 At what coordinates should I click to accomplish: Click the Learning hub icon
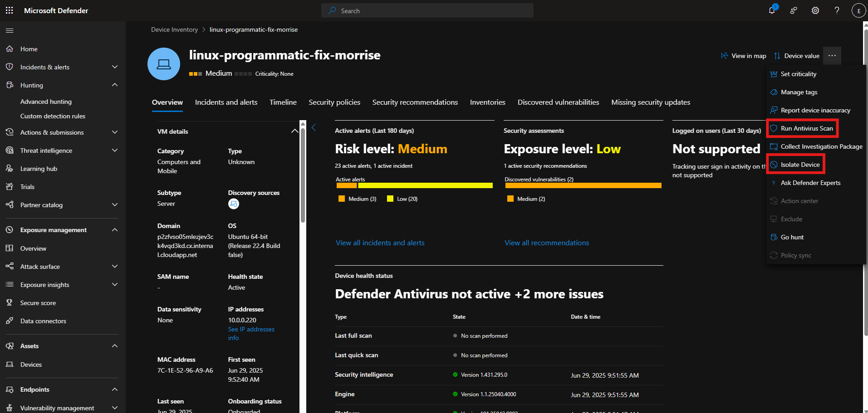10,168
